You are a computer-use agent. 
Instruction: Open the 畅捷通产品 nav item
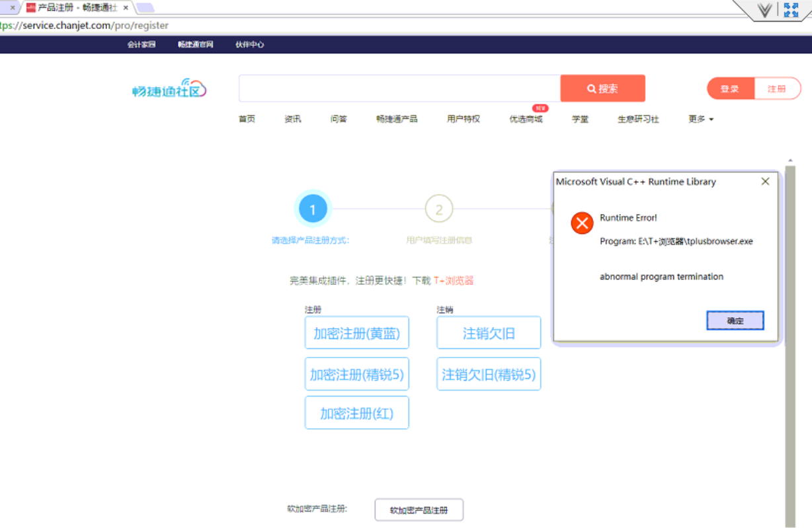[397, 119]
